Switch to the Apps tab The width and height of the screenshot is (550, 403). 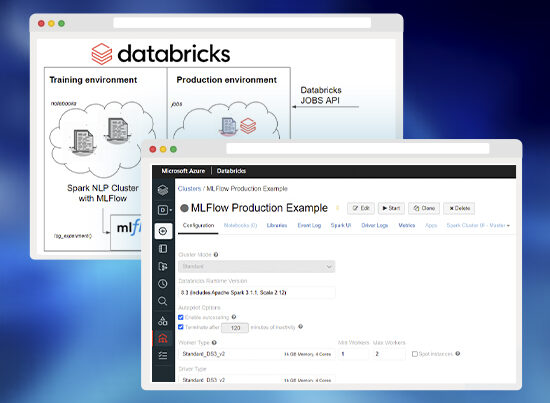pyautogui.click(x=431, y=225)
